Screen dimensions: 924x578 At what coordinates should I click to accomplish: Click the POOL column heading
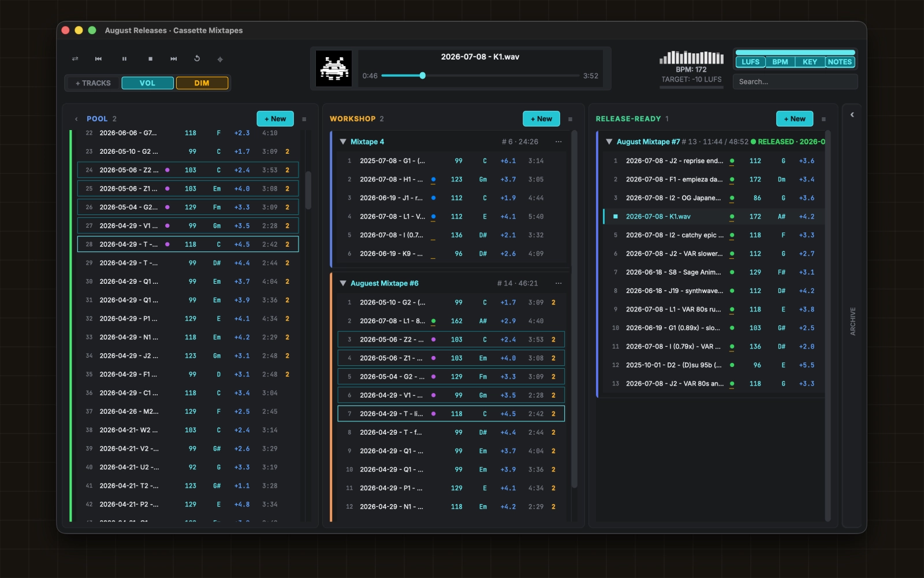click(x=97, y=119)
